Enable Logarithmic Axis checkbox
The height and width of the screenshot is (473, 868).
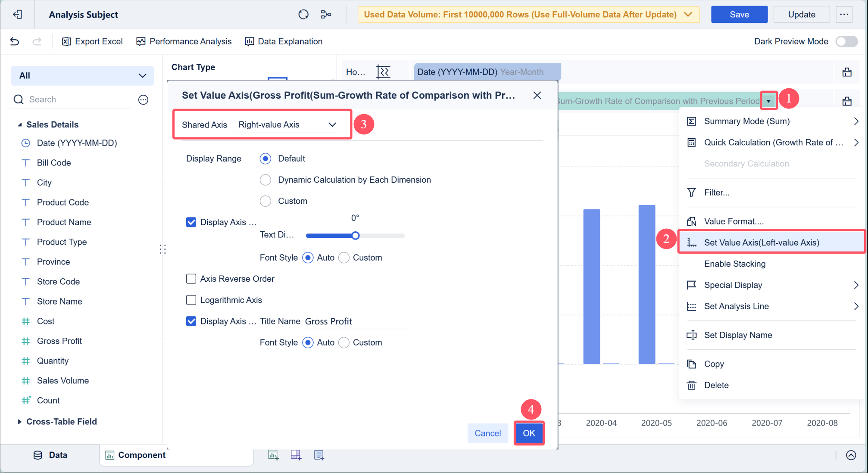[191, 300]
